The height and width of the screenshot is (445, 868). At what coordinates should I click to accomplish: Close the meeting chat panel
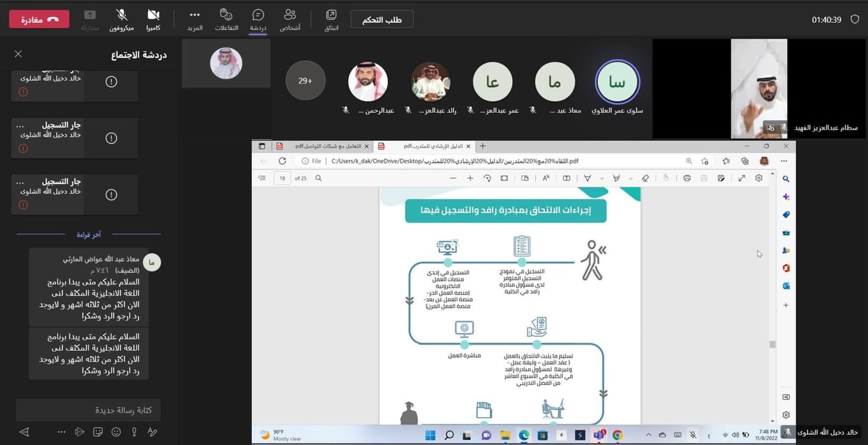[18, 54]
